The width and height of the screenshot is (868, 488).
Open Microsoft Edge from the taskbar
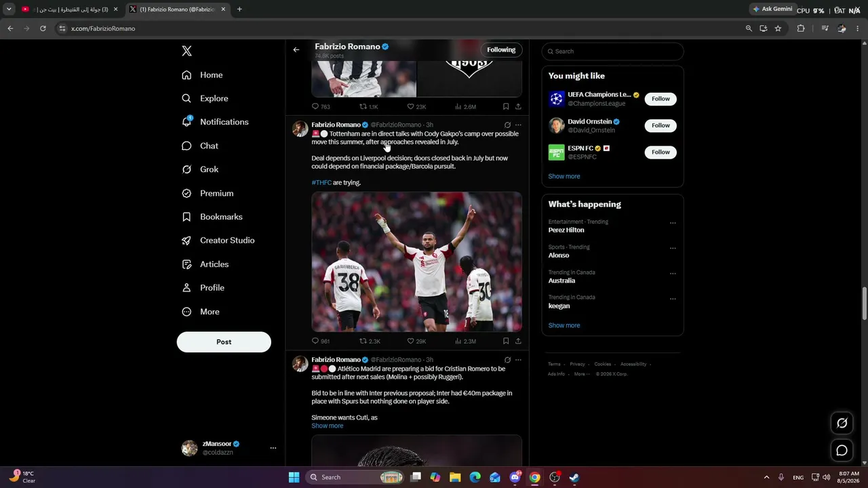475,477
